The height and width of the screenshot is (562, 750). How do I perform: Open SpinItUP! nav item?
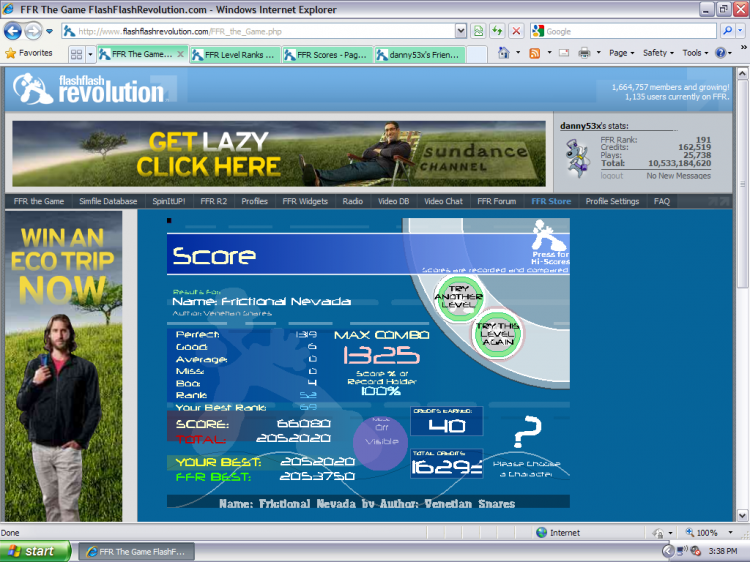(168, 201)
